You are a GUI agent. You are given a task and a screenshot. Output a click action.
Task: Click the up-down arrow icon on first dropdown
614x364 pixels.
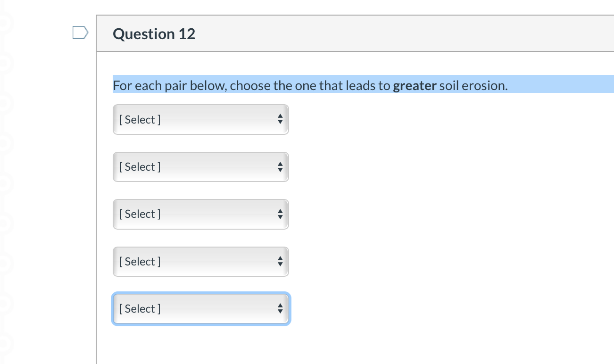pos(280,119)
